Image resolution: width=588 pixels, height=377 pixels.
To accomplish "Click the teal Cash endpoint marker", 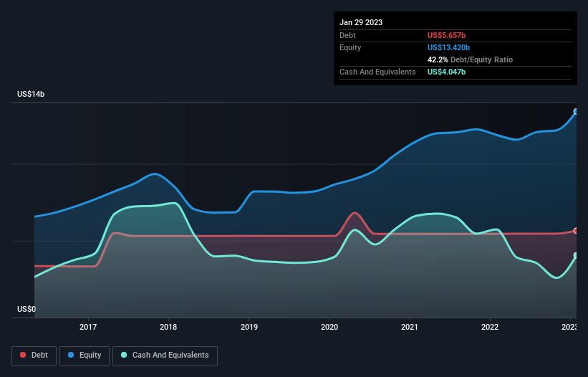I will click(576, 255).
